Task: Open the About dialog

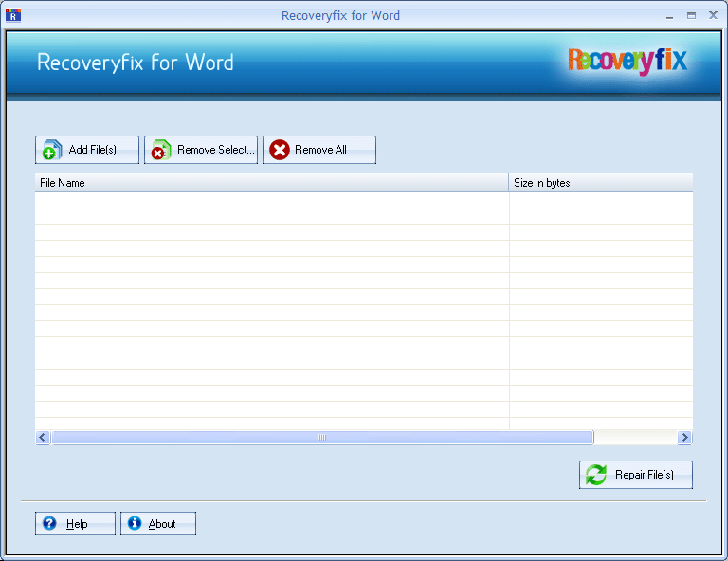Action: coord(158,523)
